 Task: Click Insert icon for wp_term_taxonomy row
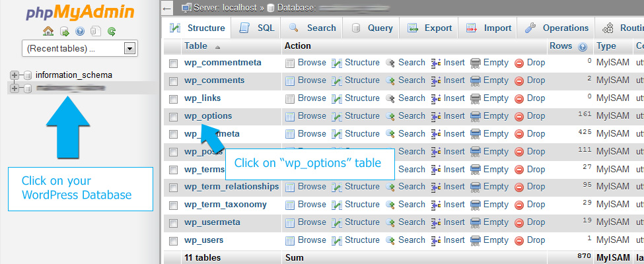(x=436, y=205)
